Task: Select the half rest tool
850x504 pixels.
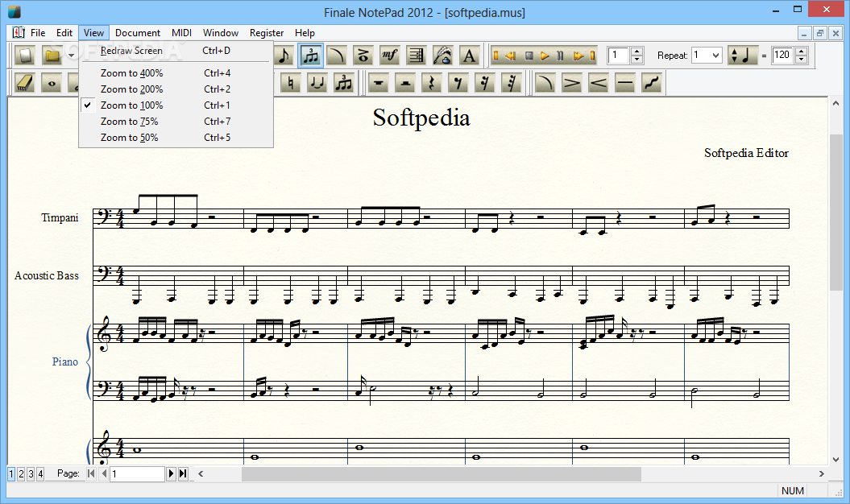Action: (x=405, y=83)
